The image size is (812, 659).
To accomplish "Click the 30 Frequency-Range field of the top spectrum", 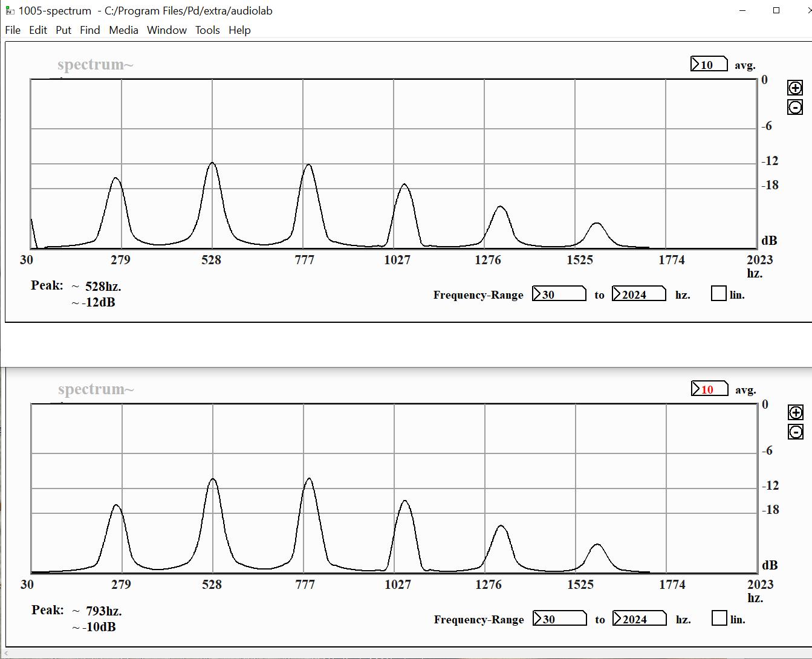I will pyautogui.click(x=559, y=293).
